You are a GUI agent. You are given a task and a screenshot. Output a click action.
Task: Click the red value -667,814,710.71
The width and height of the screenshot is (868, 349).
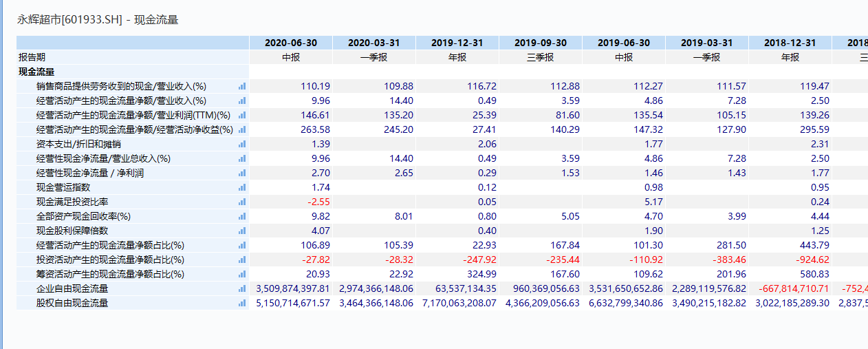(x=794, y=288)
